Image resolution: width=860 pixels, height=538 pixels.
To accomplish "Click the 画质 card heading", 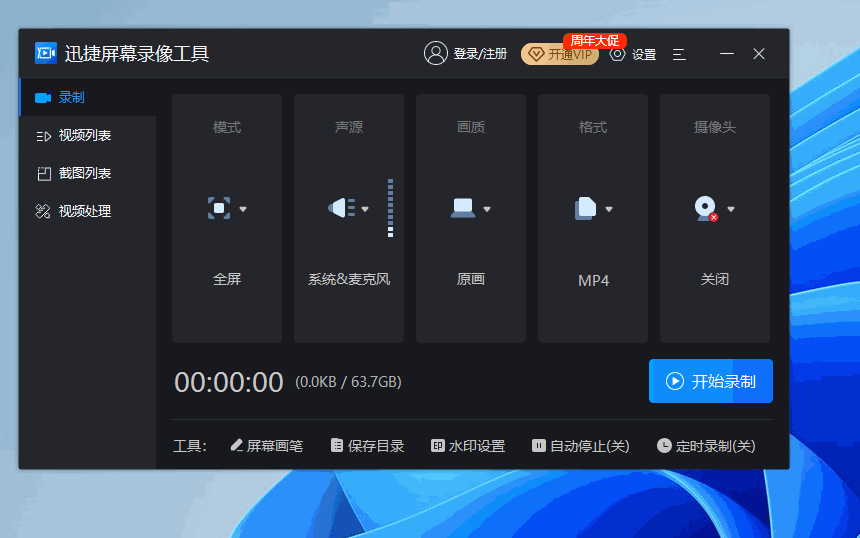I will (x=471, y=127).
